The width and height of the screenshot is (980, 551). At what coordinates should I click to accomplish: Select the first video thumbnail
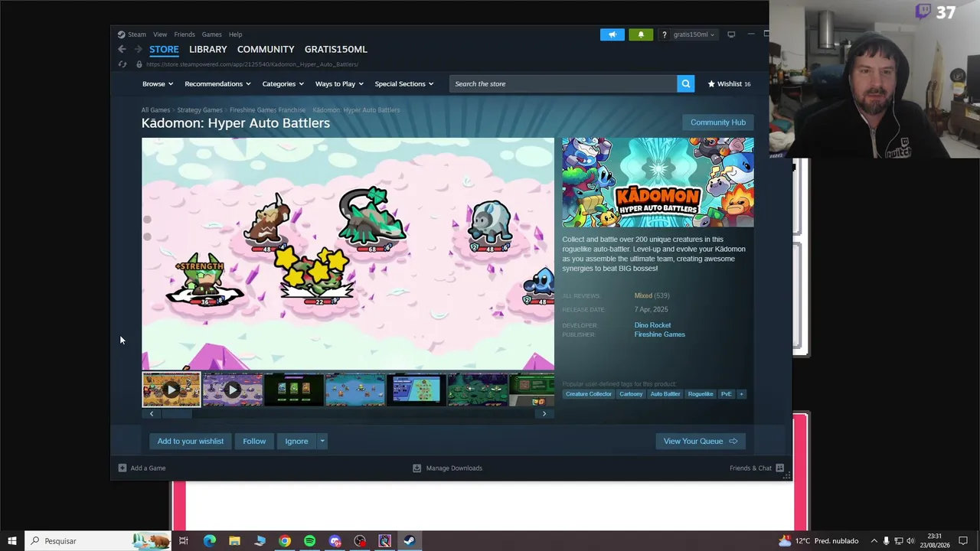coord(171,390)
